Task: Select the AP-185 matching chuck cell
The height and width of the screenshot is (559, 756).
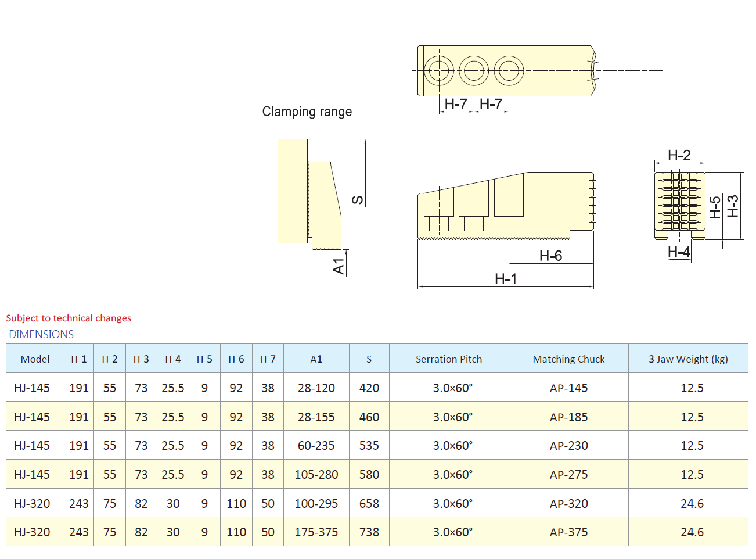Action: pos(568,417)
